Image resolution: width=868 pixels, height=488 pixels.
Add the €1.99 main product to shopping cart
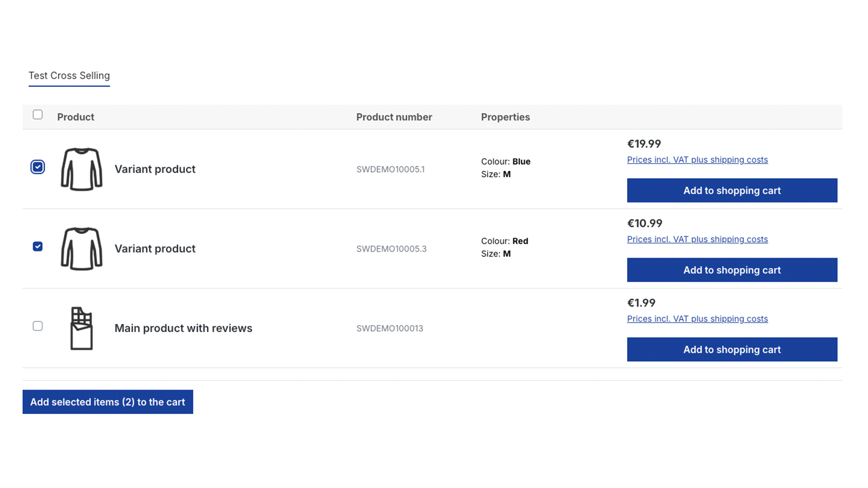731,349
